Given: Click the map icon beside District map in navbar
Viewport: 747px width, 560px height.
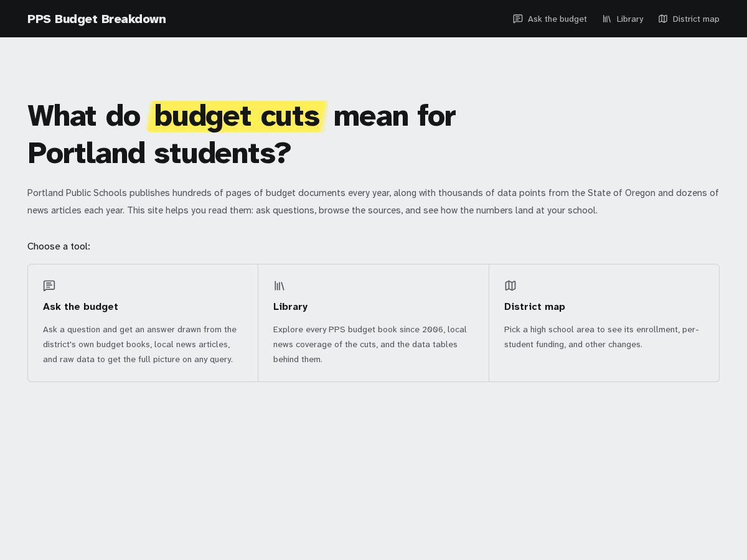Looking at the screenshot, I should point(663,19).
